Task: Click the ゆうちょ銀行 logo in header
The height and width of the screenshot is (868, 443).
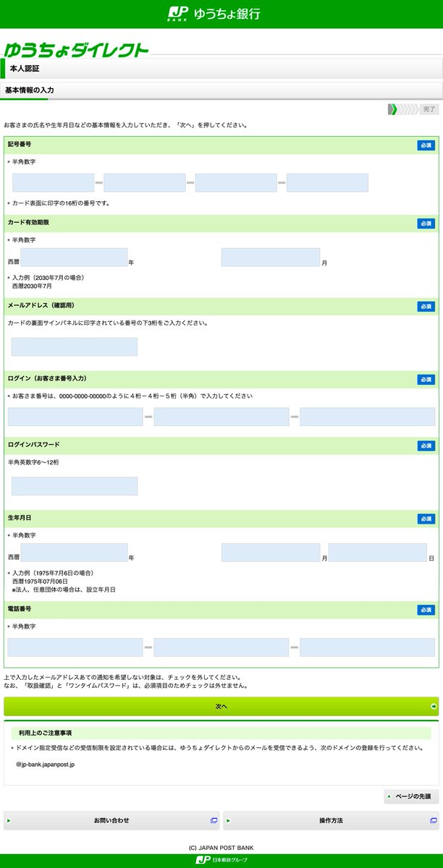Action: coord(214,14)
